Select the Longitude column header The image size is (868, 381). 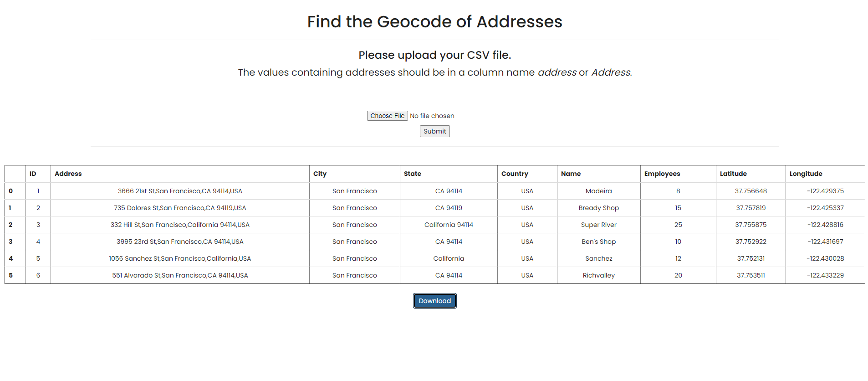pos(806,174)
